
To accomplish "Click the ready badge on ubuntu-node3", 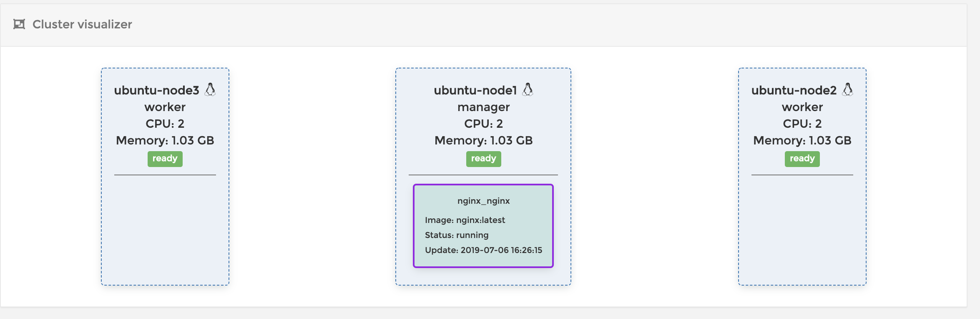I will 165,159.
